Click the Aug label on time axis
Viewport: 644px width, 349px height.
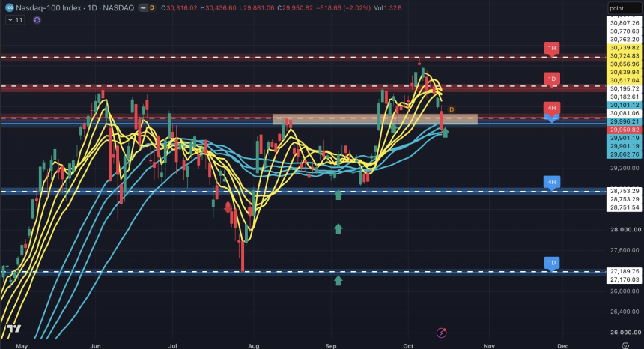tap(254, 346)
